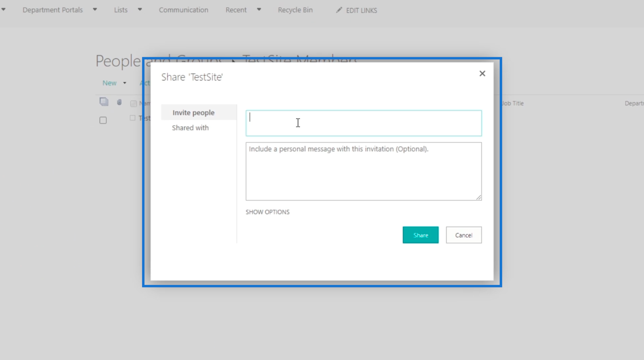Viewport: 644px width, 360px height.
Task: Expand the Lists dropdown arrow
Action: click(140, 10)
